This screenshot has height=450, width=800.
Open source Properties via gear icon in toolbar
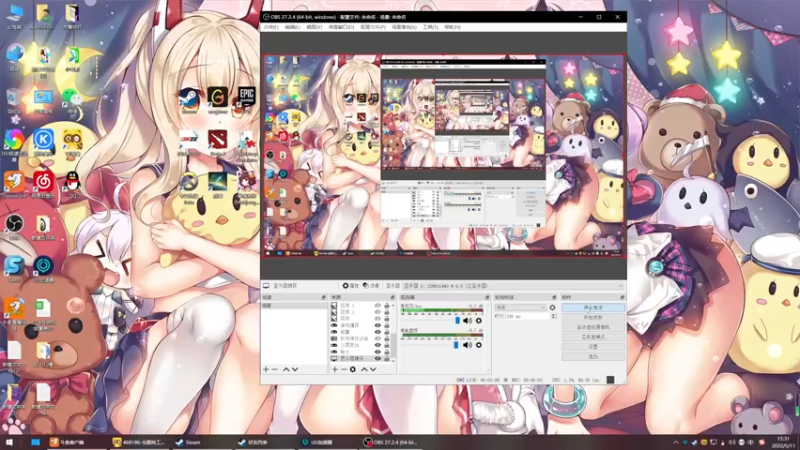tap(351, 286)
